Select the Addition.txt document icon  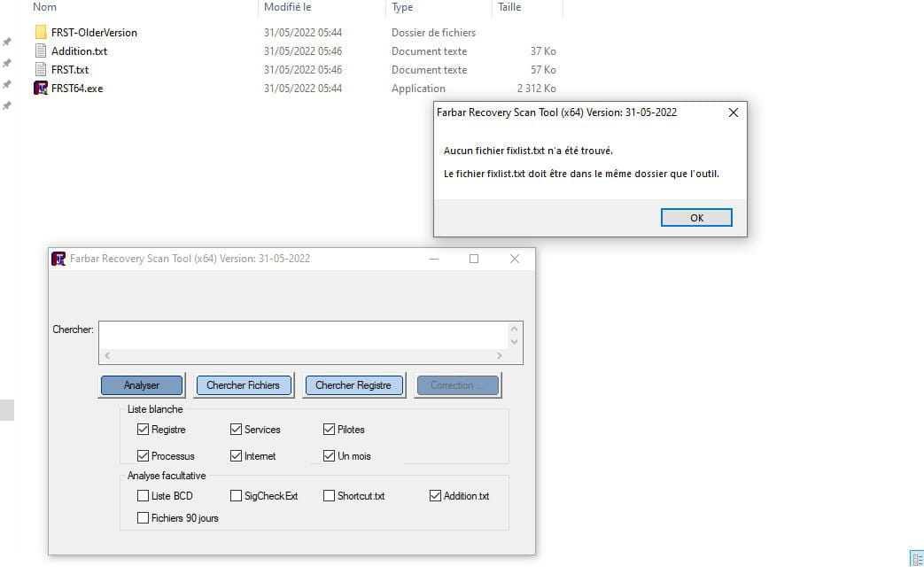click(x=41, y=50)
